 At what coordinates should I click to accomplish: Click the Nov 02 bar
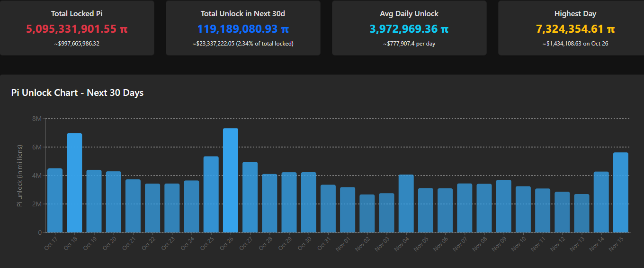pos(367,213)
